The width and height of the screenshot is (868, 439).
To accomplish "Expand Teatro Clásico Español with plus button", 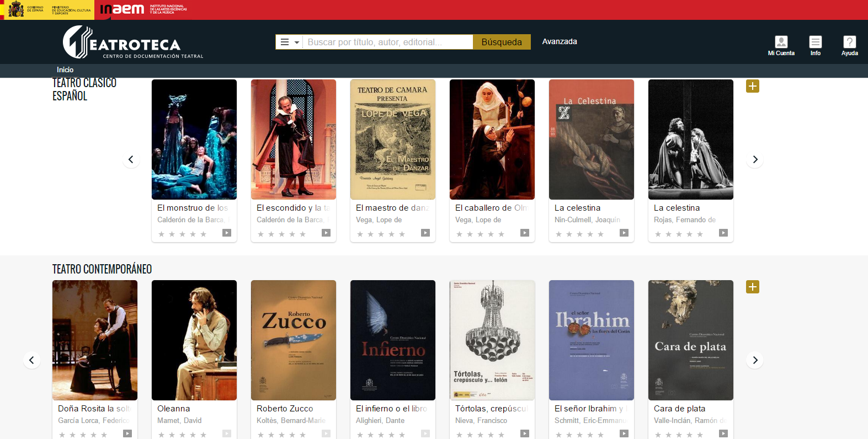I will click(753, 86).
